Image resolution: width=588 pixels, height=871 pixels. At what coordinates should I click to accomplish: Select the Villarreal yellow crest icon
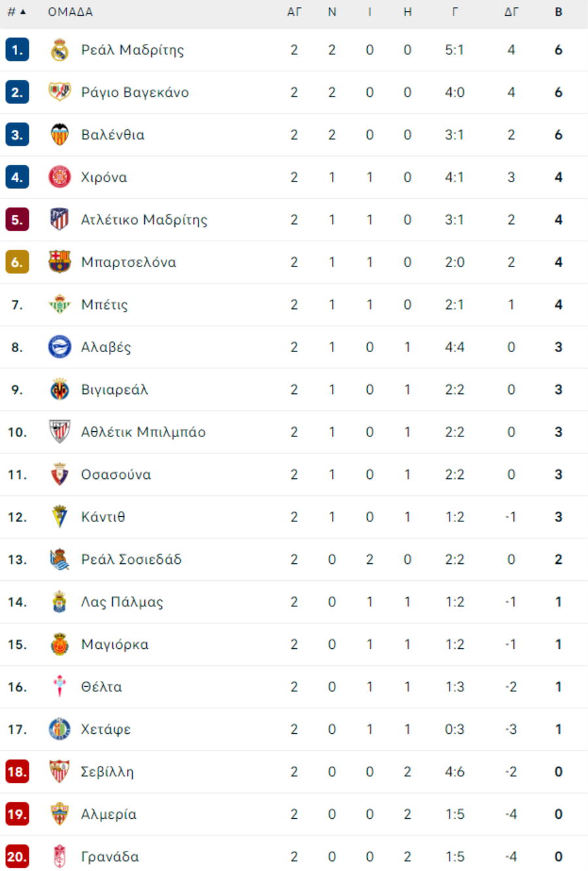59,389
